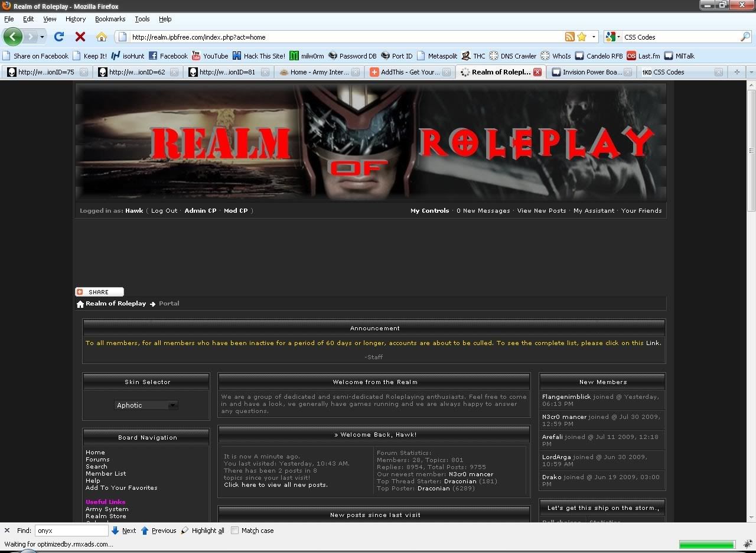756x553 pixels.
Task: Open the Admin CP link
Action: tap(201, 211)
